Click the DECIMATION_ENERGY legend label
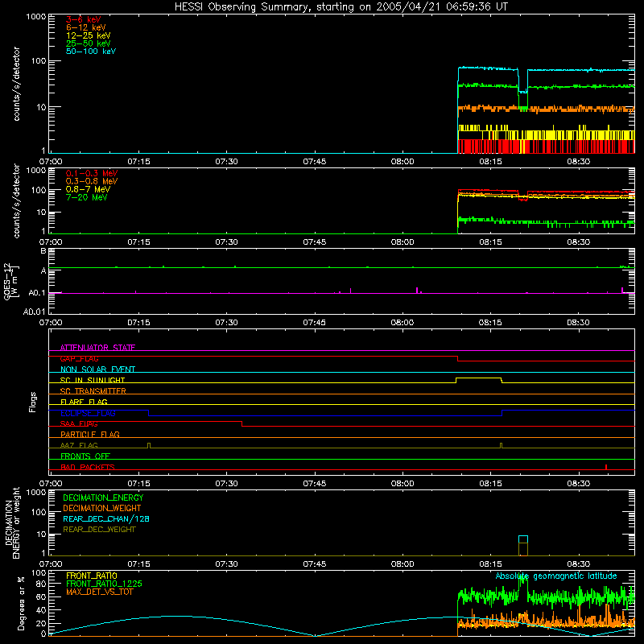Image resolution: width=644 pixels, height=644 pixels. point(103,497)
